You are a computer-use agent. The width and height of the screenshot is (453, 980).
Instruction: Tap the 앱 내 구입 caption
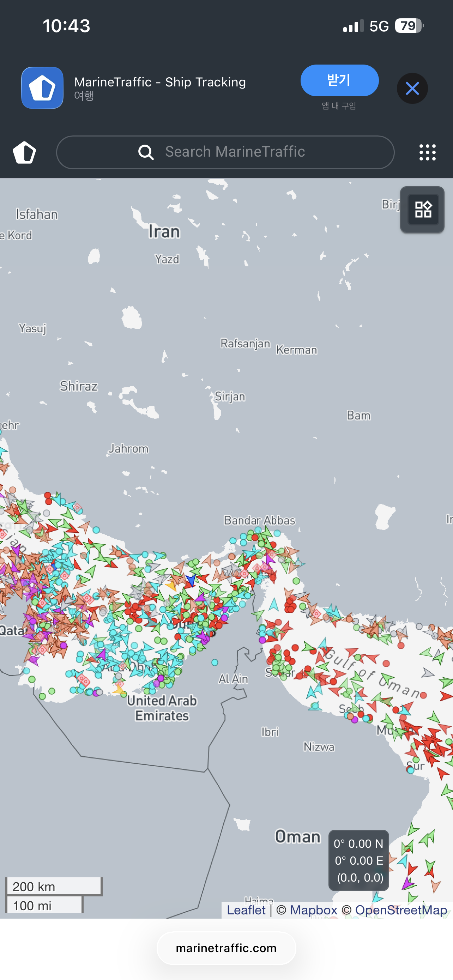339,105
